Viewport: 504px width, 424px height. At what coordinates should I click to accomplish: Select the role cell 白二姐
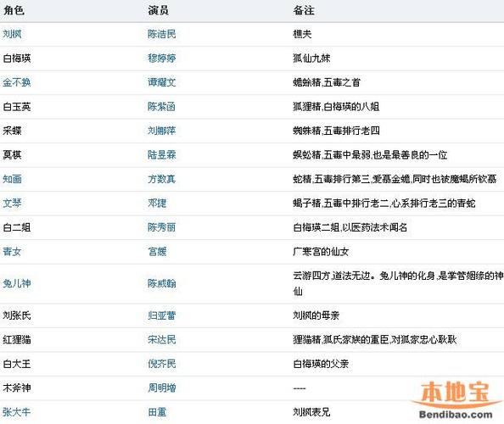click(17, 227)
